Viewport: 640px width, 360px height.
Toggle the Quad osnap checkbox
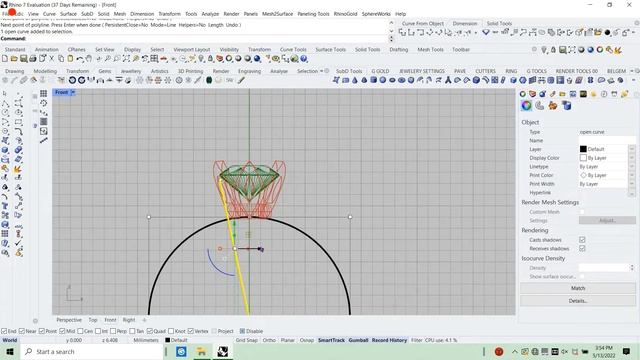150,331
